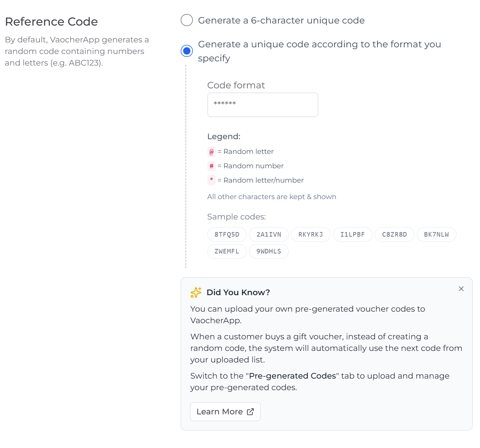Click the 'Code format' label
This screenshot has width=480, height=448.
236,85
